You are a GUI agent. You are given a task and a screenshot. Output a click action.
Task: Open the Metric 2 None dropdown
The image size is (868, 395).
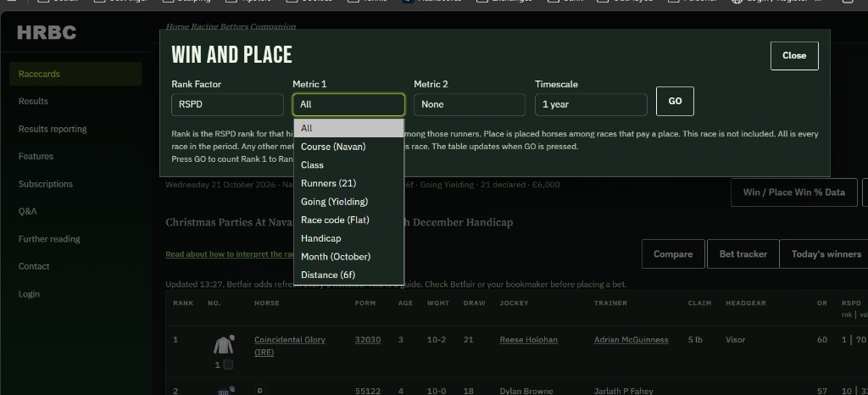[470, 104]
